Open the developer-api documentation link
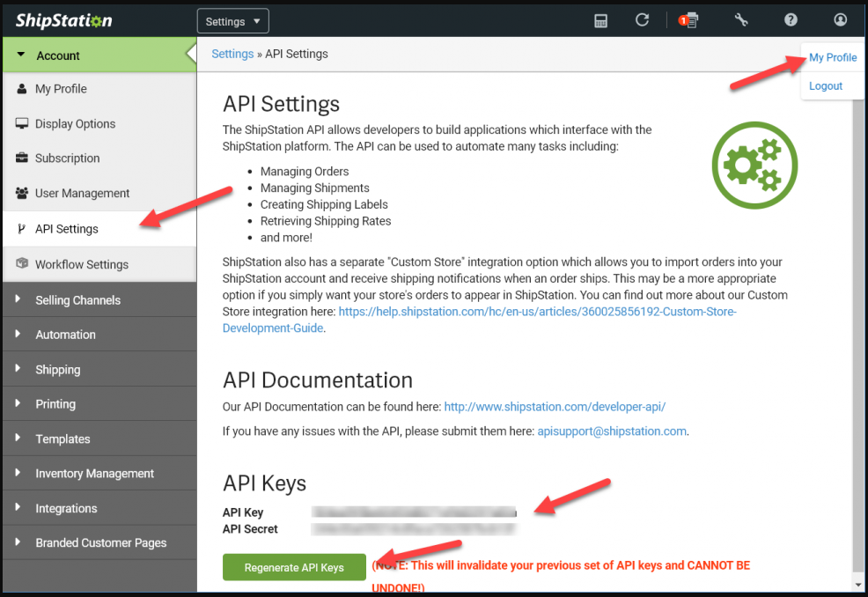Screen dimensions: 868x597 (x=555, y=407)
